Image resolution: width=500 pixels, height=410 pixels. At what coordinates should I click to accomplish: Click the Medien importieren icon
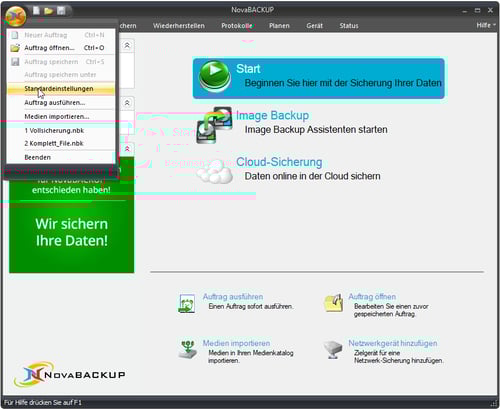click(x=187, y=349)
